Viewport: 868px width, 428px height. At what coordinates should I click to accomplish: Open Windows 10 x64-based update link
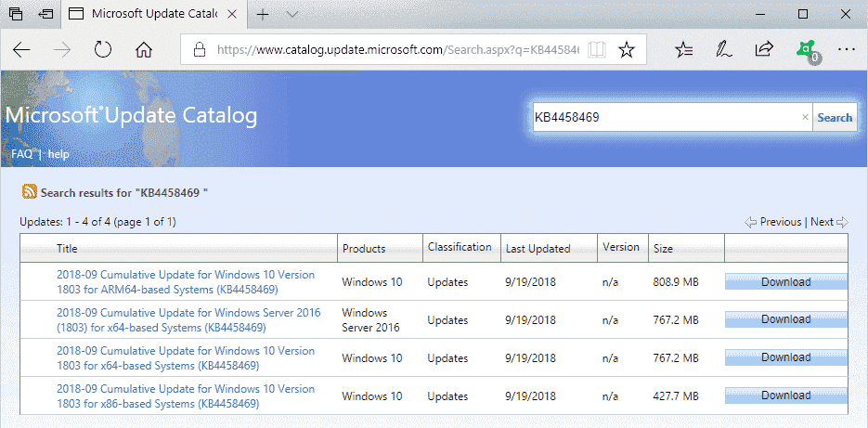[186, 358]
